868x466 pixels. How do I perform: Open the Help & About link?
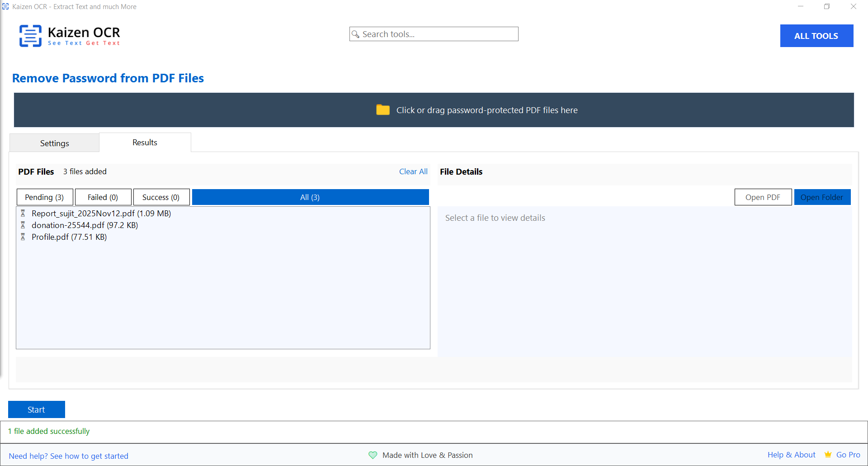(791, 455)
